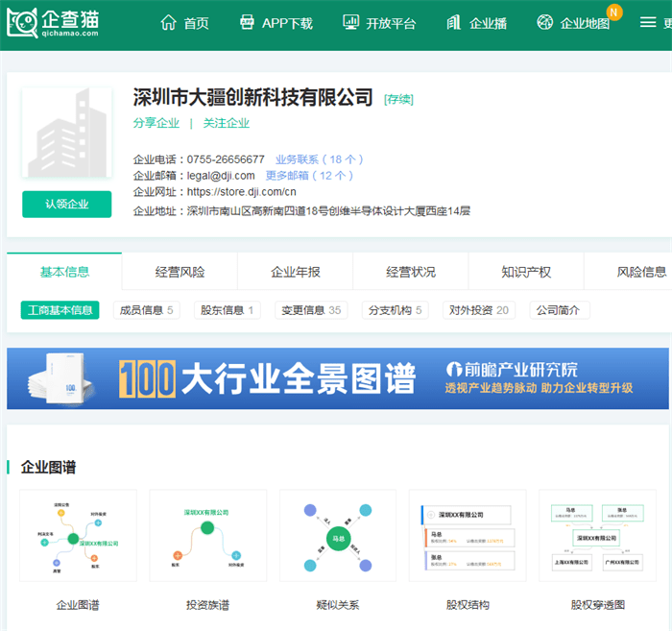Screen dimensions: 672x631
Task: Open 企业地图 globe icon
Action: coord(545,22)
